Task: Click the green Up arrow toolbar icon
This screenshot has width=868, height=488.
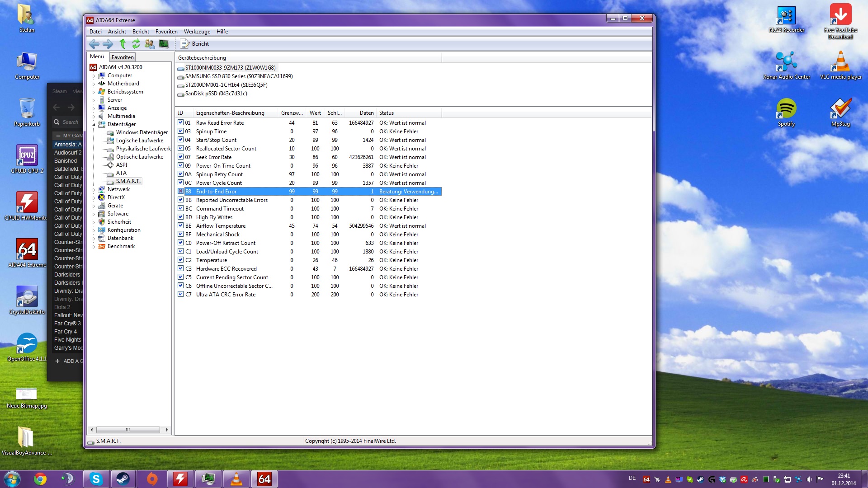Action: coord(123,44)
